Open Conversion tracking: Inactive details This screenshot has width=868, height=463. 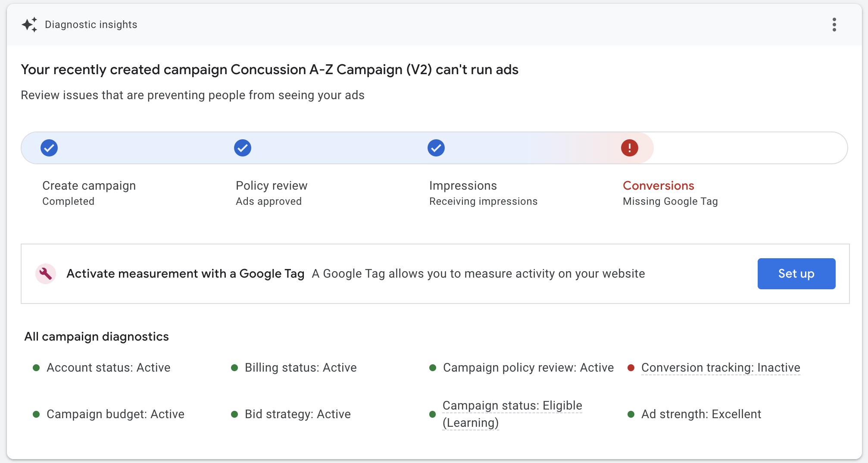721,368
